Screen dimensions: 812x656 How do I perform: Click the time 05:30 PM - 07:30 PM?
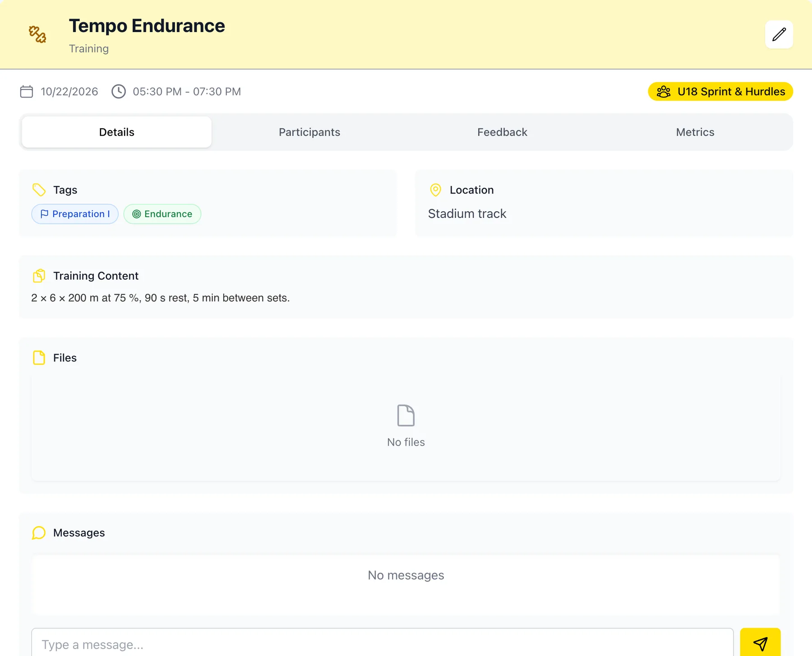click(187, 92)
